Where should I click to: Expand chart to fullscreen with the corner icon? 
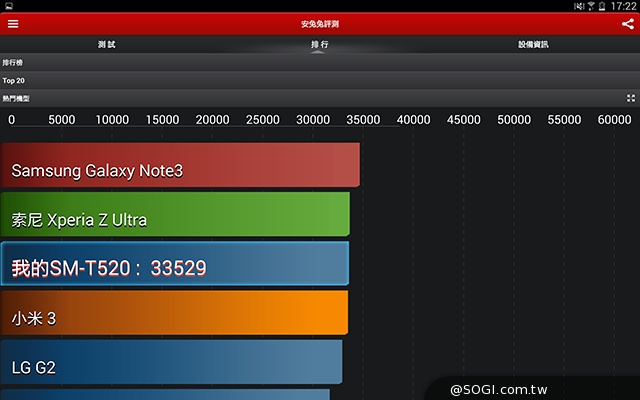(x=630, y=98)
